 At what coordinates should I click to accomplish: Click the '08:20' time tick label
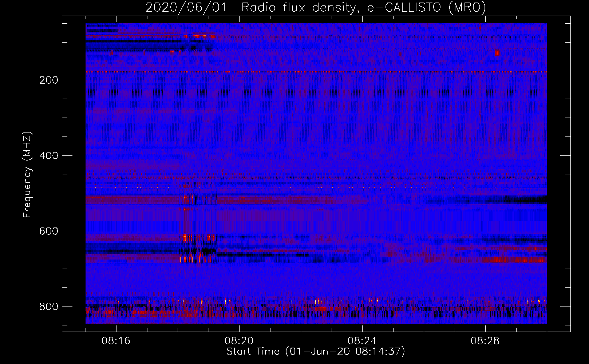(239, 341)
